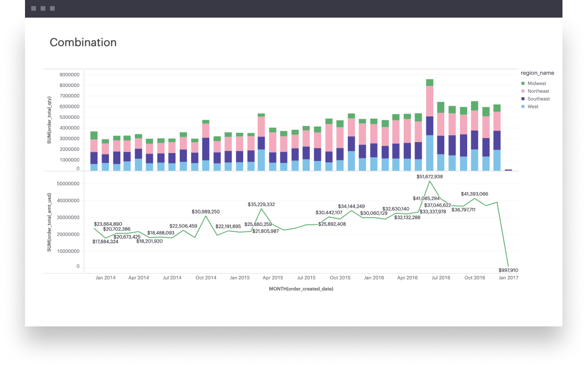Select the Midwest legend label
The height and width of the screenshot is (367, 588).
pos(536,84)
